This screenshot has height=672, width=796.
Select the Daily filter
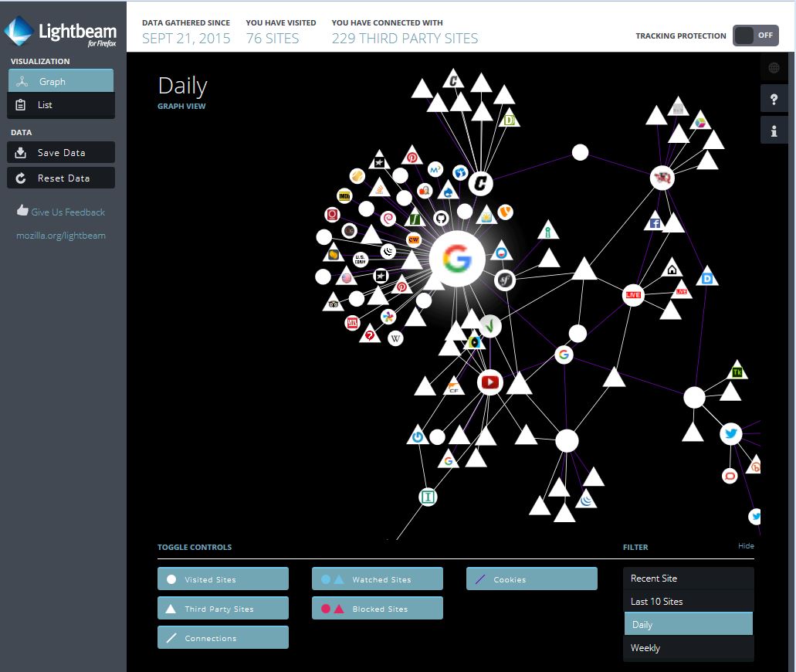pos(688,624)
